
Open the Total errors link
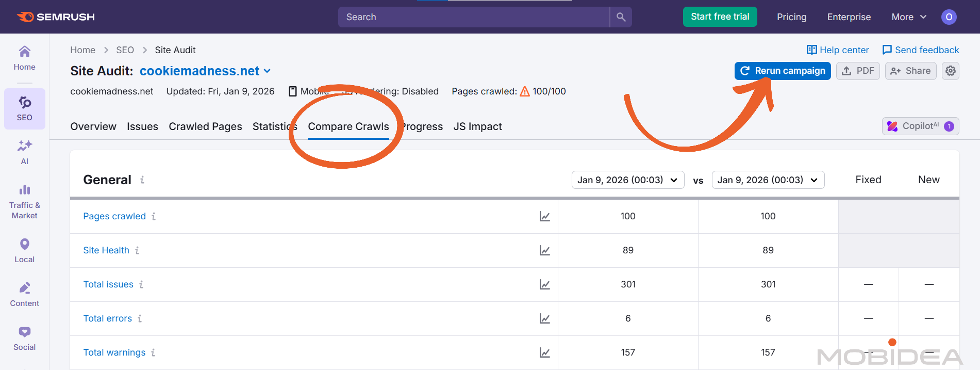point(108,318)
